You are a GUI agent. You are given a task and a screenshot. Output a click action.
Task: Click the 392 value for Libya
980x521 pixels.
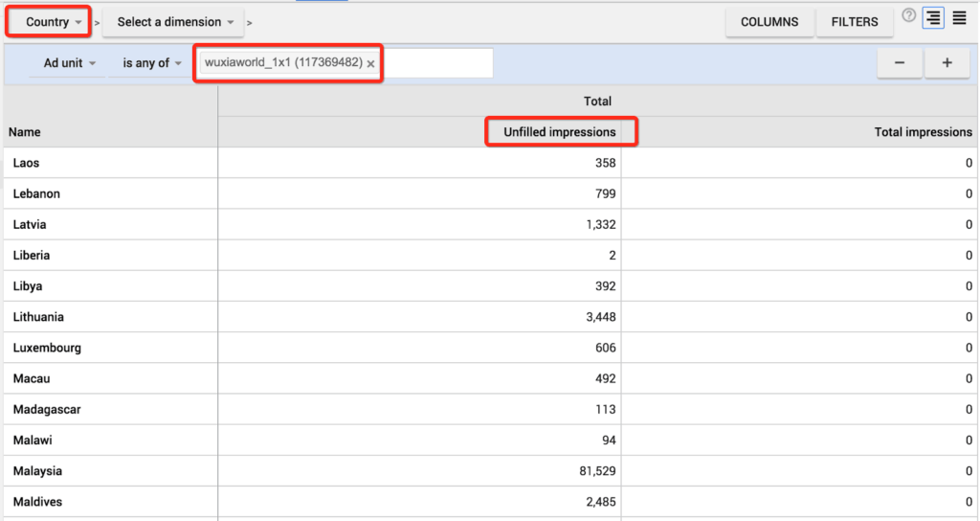tap(606, 285)
